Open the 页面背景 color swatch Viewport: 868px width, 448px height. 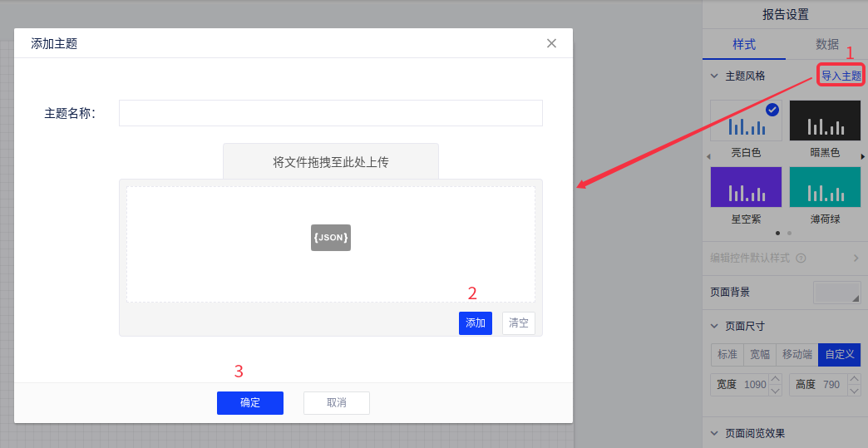[x=836, y=293]
